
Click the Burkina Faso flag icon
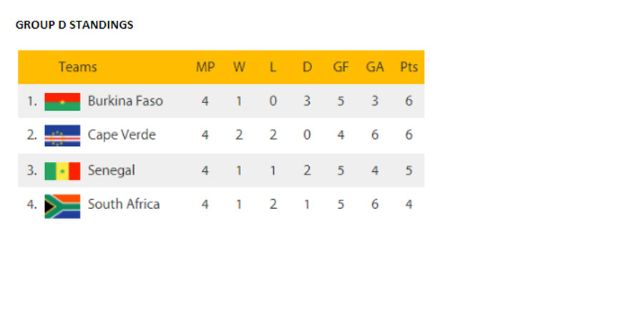pyautogui.click(x=62, y=102)
